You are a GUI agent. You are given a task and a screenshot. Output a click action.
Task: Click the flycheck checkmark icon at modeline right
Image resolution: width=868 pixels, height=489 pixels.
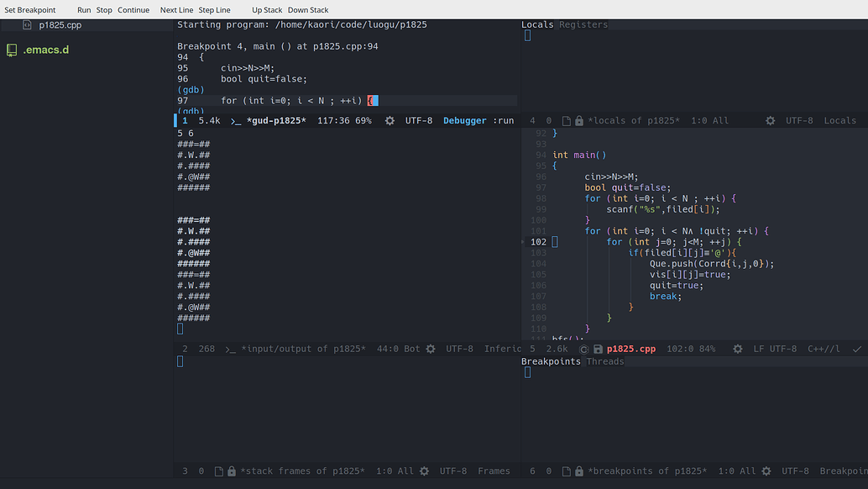(855, 349)
